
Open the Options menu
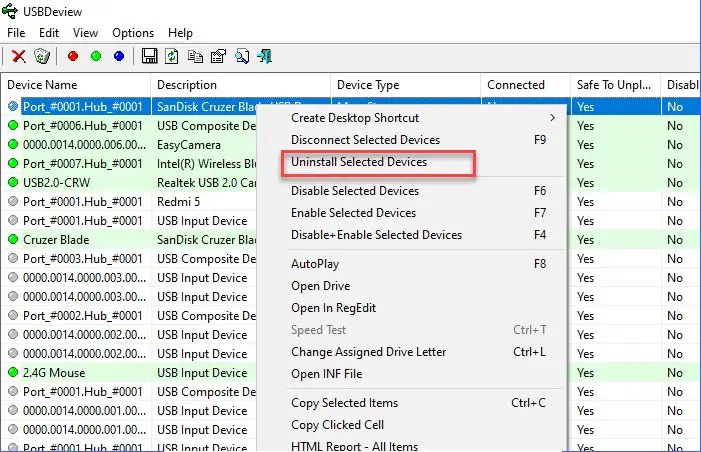click(133, 33)
